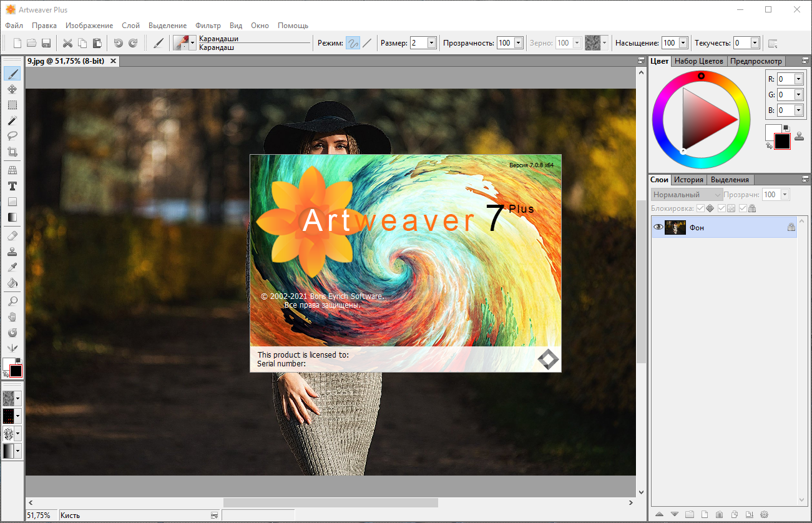Click the Open file folder icon
Viewport: 812px width, 523px height.
(x=31, y=43)
